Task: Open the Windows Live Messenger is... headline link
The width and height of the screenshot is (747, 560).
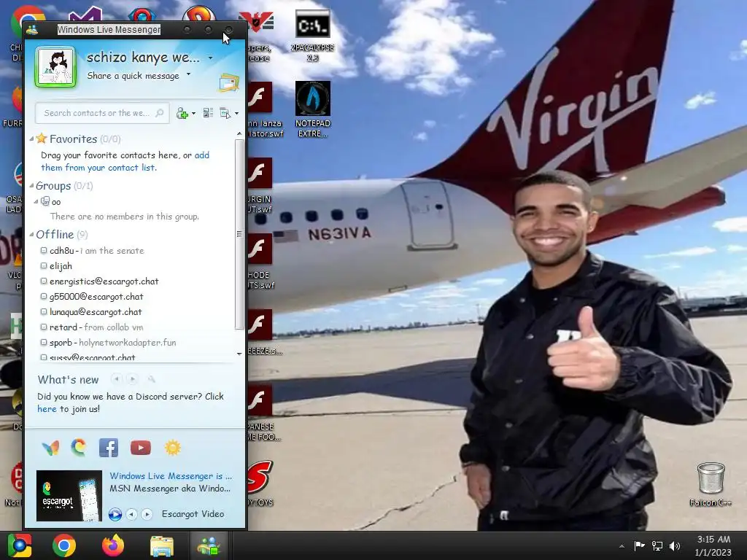Action: pos(171,475)
